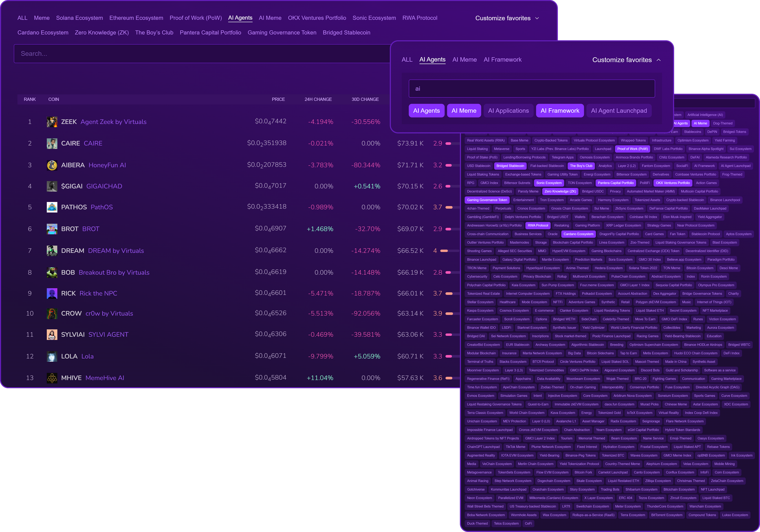Enable the Real World Assets (RWA) chip
Screen dimensions: 760x532
coord(486,140)
